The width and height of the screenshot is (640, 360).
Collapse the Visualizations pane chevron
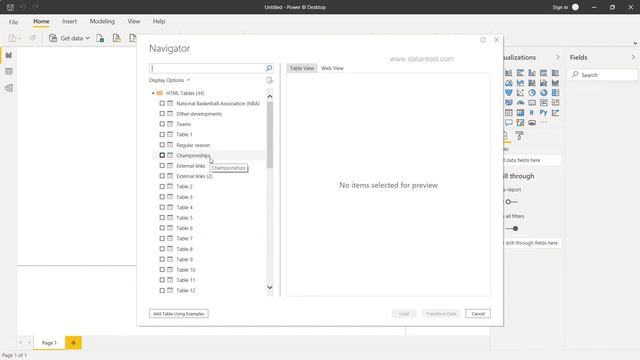click(x=558, y=58)
